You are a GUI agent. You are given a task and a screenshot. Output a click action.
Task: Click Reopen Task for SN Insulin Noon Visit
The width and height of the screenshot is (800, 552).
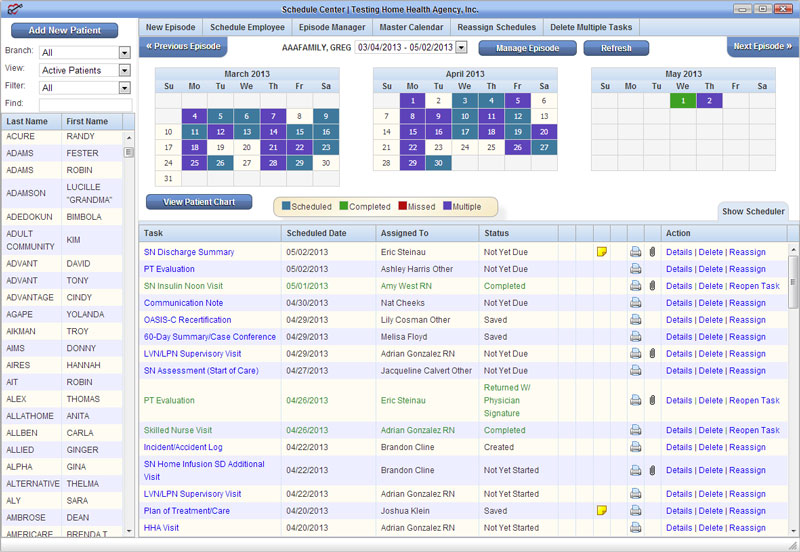(754, 286)
